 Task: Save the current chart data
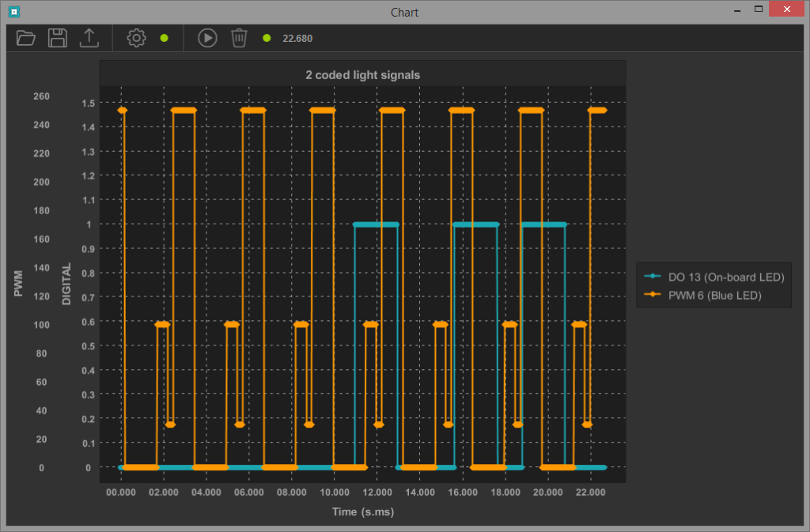click(x=57, y=38)
